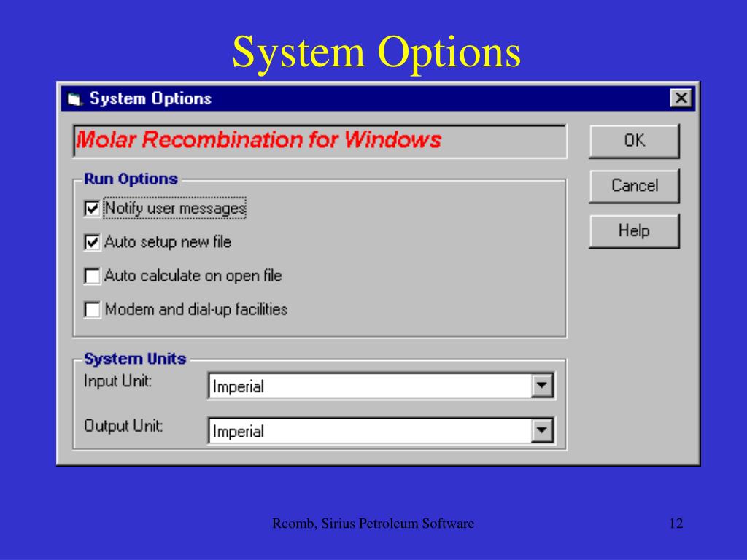Click the Rcomb, Sirius Petroleum Software footer
The height and width of the screenshot is (560, 747).
click(x=373, y=524)
